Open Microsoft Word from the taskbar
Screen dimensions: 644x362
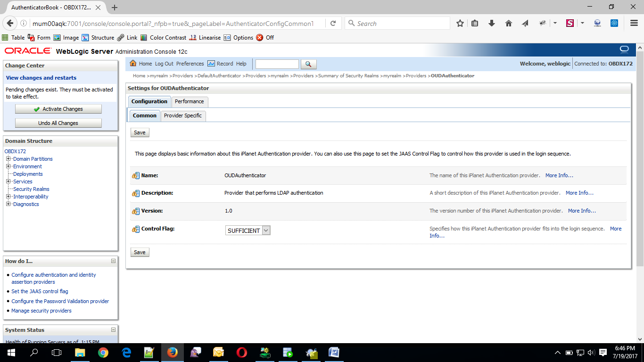click(x=334, y=352)
